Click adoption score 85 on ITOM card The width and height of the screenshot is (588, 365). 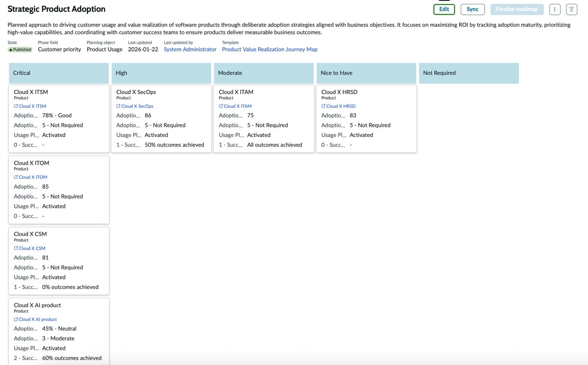[x=46, y=186]
